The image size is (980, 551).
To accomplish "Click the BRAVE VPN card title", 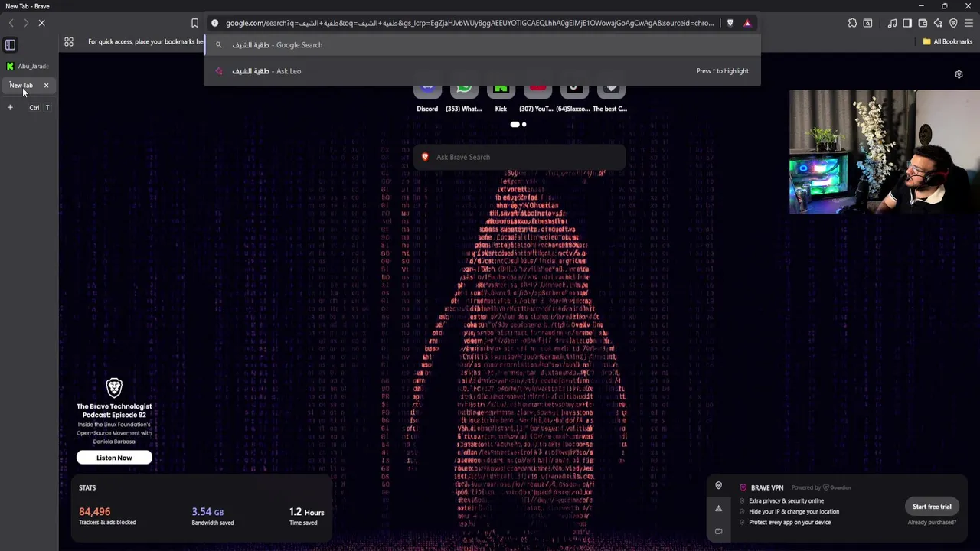I will [767, 487].
